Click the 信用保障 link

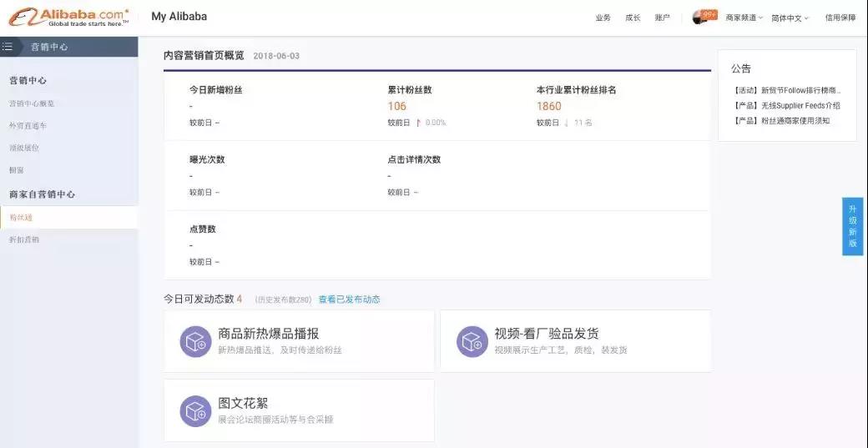pyautogui.click(x=840, y=18)
